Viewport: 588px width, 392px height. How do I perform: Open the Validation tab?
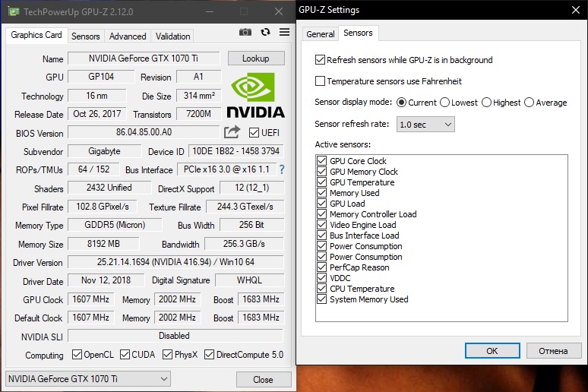(173, 36)
